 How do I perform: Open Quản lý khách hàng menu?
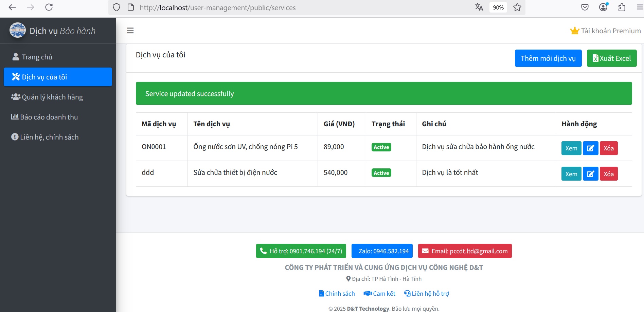tap(52, 97)
